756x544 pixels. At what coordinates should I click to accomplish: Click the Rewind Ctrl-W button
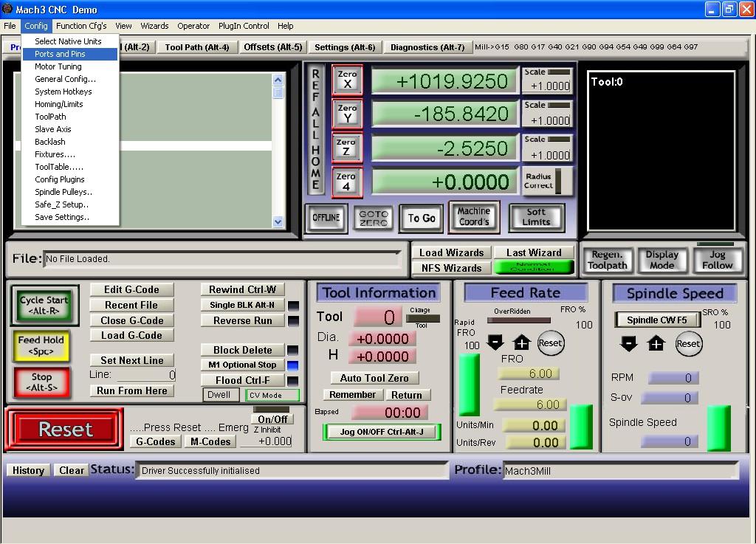[x=242, y=289]
